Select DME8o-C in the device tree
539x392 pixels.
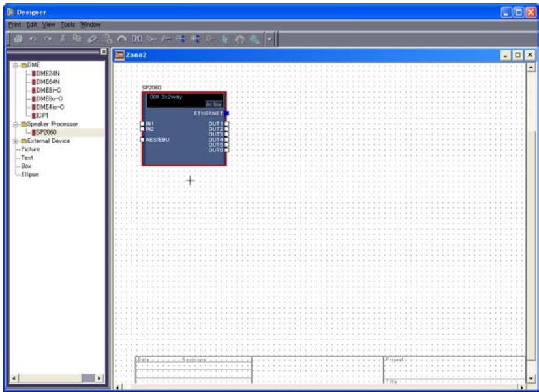[47, 98]
